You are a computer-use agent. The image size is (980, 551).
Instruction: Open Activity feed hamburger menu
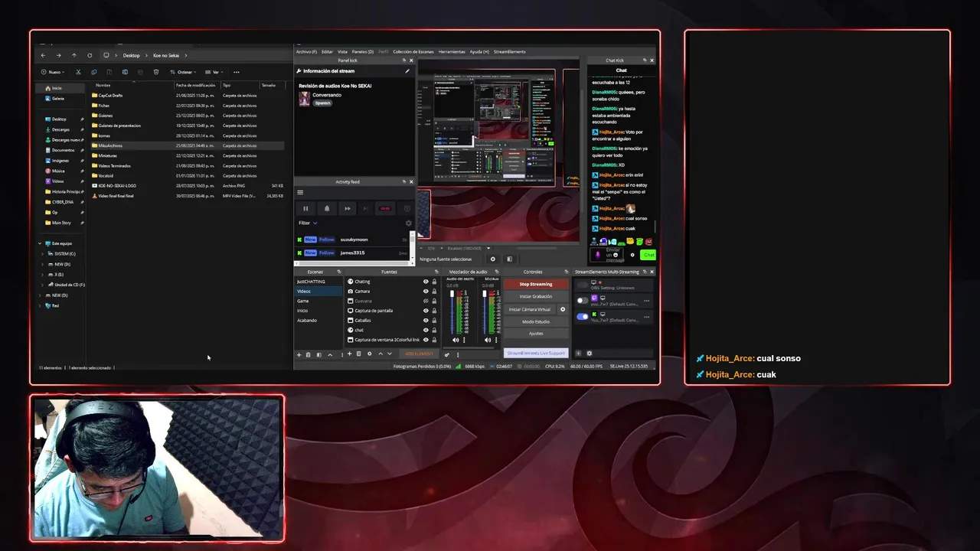[x=300, y=192]
